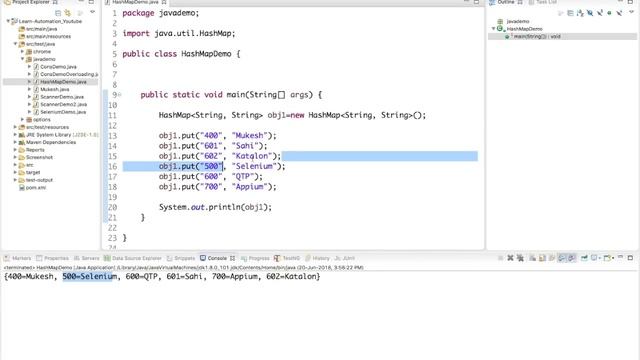Click System.out.println(obj1) line in editor
Screen dimensions: 640x360
215,207
